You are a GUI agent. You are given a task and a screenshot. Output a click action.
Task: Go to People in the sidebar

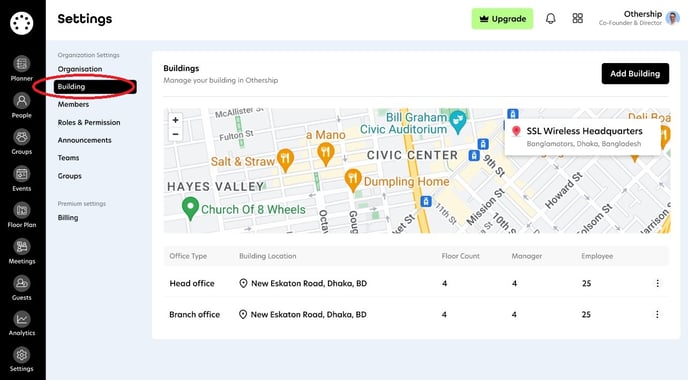(22, 101)
